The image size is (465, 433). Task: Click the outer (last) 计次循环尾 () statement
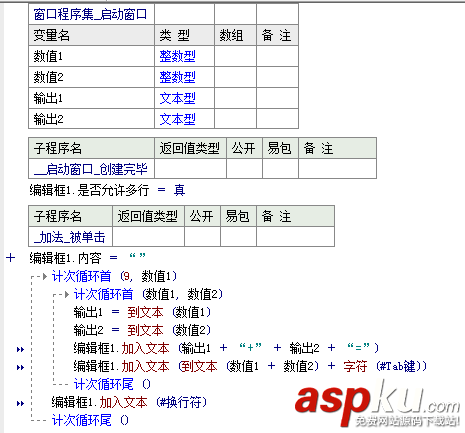point(90,420)
